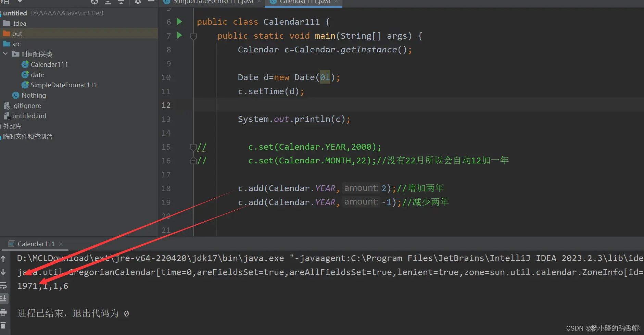Click the print icon in console

3,312
